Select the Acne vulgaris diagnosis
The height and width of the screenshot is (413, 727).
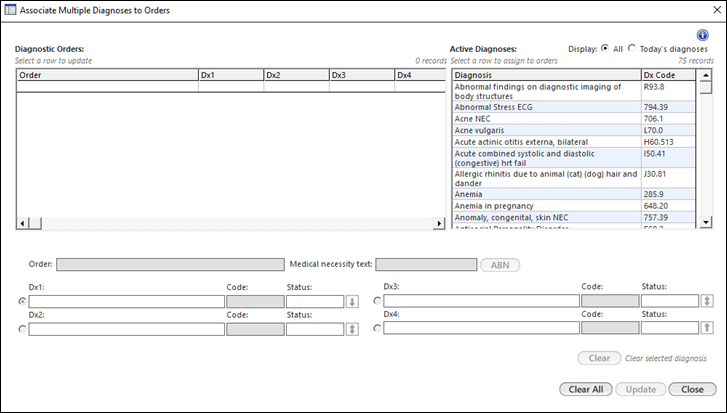coord(574,130)
